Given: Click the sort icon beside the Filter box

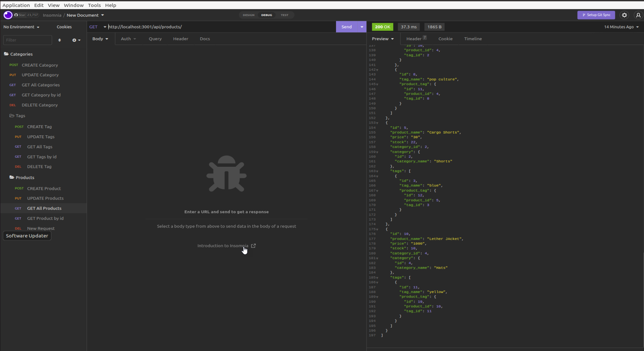Looking at the screenshot, I should (x=59, y=40).
